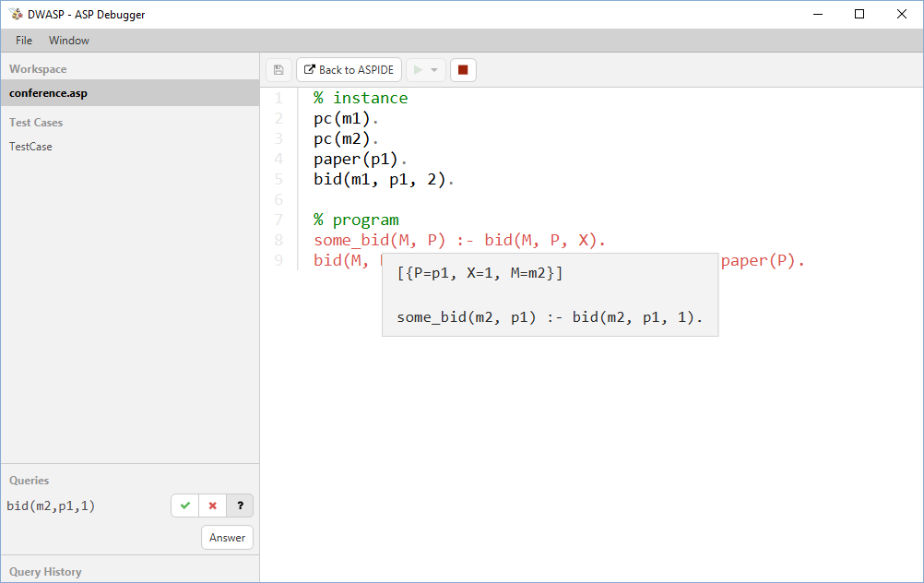The height and width of the screenshot is (583, 924).
Task: Click the DWASP bee icon in title bar
Action: pyautogui.click(x=16, y=14)
